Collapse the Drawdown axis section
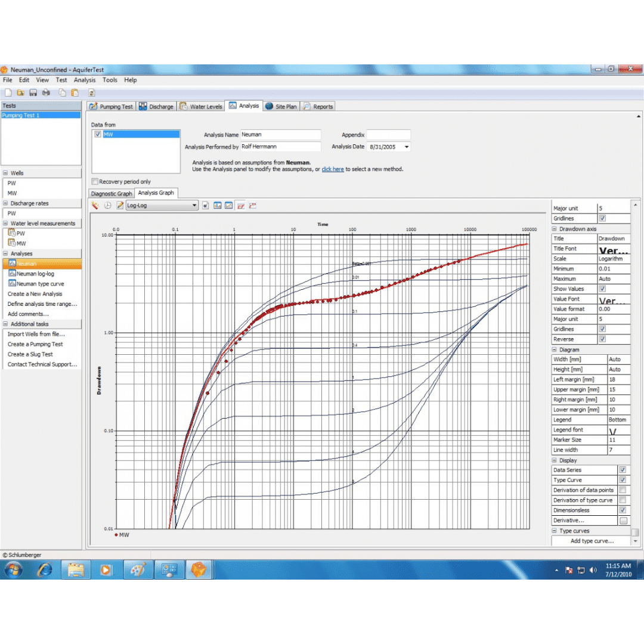 [555, 229]
